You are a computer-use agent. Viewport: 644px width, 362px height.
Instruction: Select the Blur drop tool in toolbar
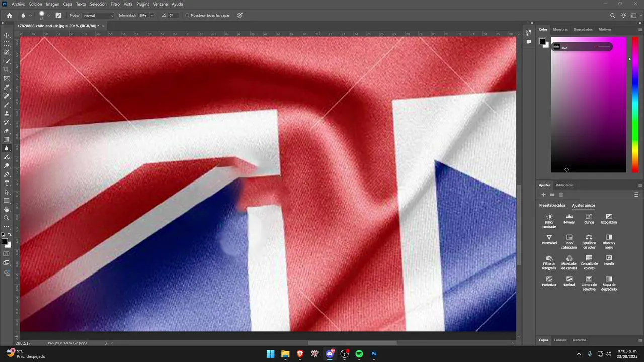7,148
